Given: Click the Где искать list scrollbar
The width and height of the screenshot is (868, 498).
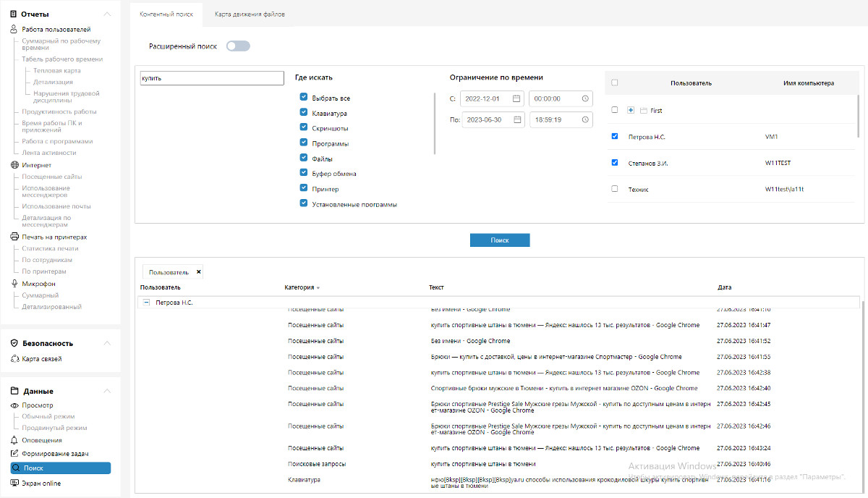Looking at the screenshot, I should (x=435, y=123).
